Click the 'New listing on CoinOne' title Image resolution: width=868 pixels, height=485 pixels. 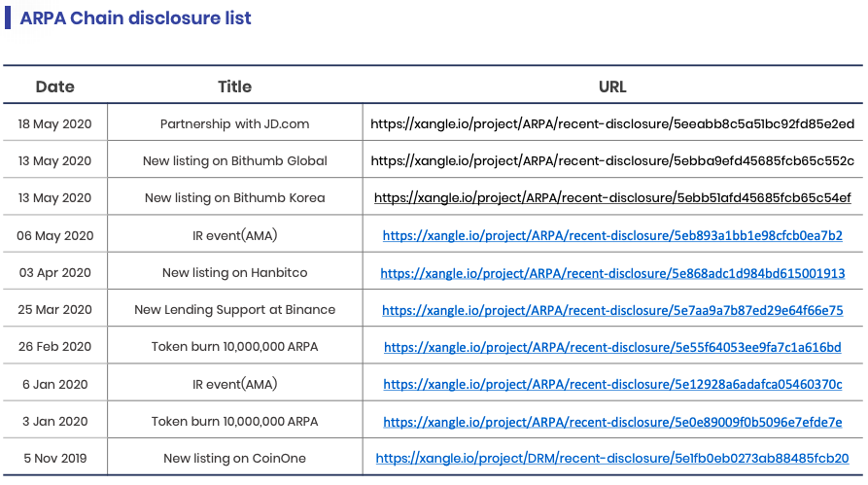point(234,459)
